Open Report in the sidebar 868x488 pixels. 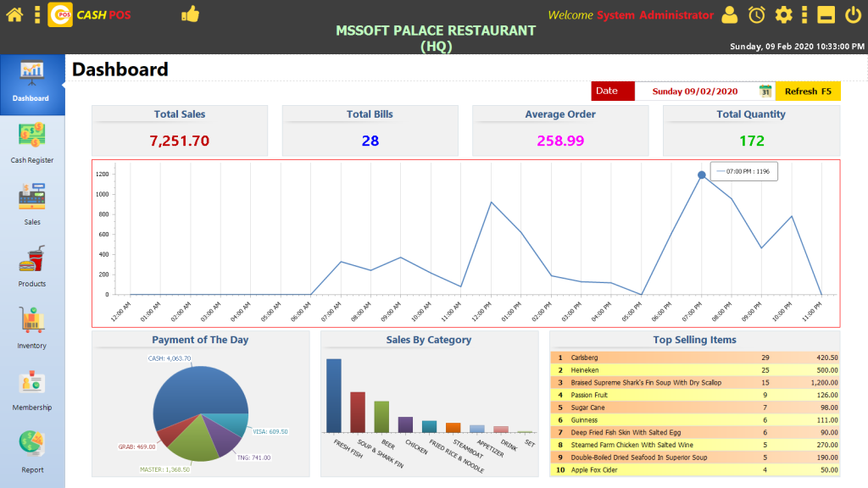click(x=32, y=452)
